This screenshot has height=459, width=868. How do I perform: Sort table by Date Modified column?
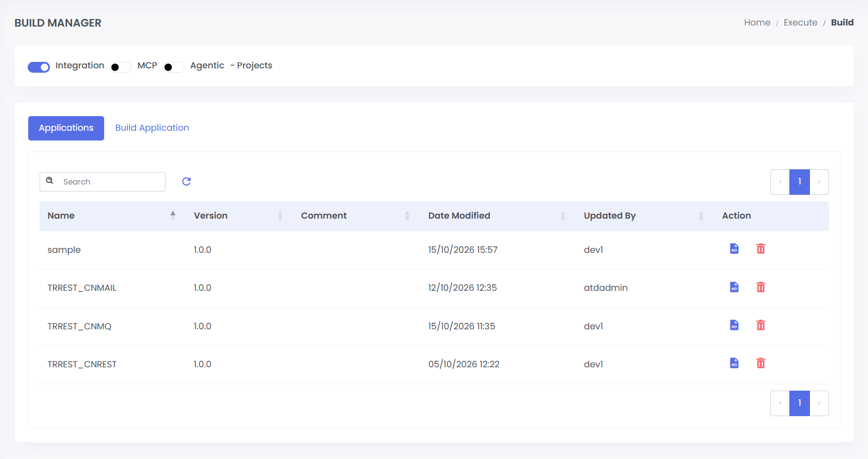pyautogui.click(x=498, y=216)
